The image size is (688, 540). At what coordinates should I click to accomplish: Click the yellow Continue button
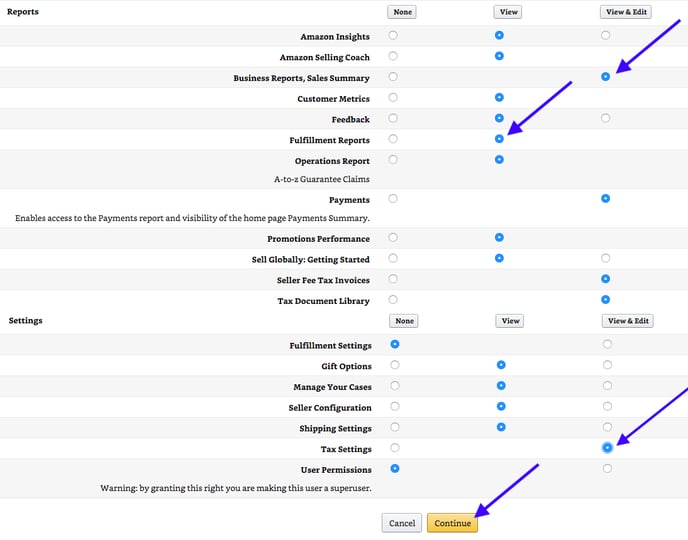[x=452, y=523]
